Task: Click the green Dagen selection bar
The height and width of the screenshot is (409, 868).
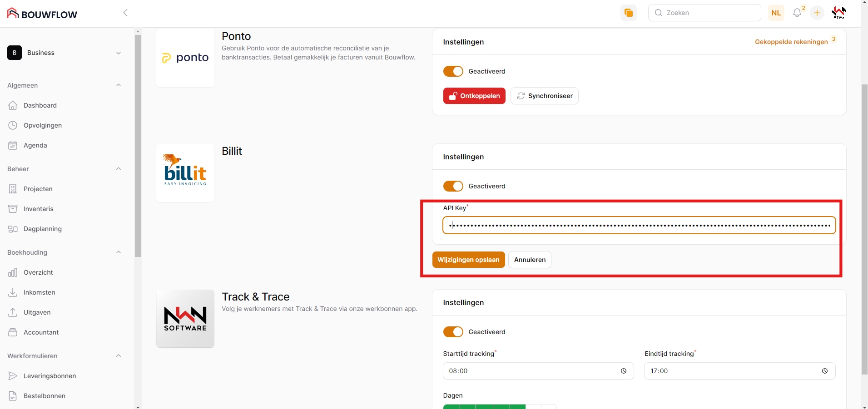Action: [484, 406]
